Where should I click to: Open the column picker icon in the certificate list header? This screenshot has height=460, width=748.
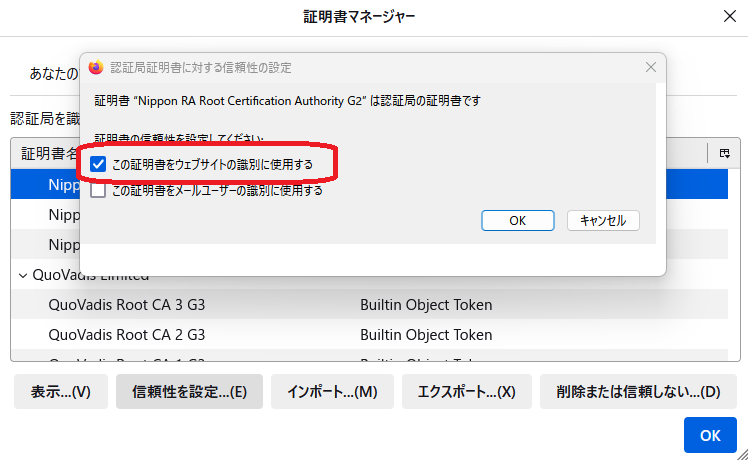[724, 153]
